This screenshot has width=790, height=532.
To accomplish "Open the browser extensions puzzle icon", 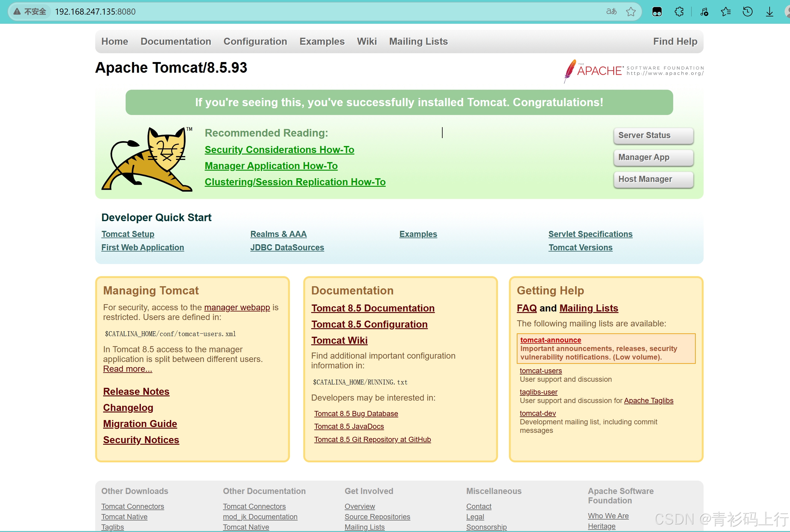I will 679,12.
